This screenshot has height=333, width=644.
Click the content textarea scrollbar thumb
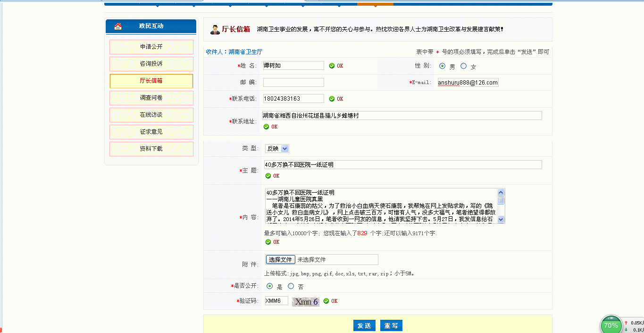[x=501, y=200]
